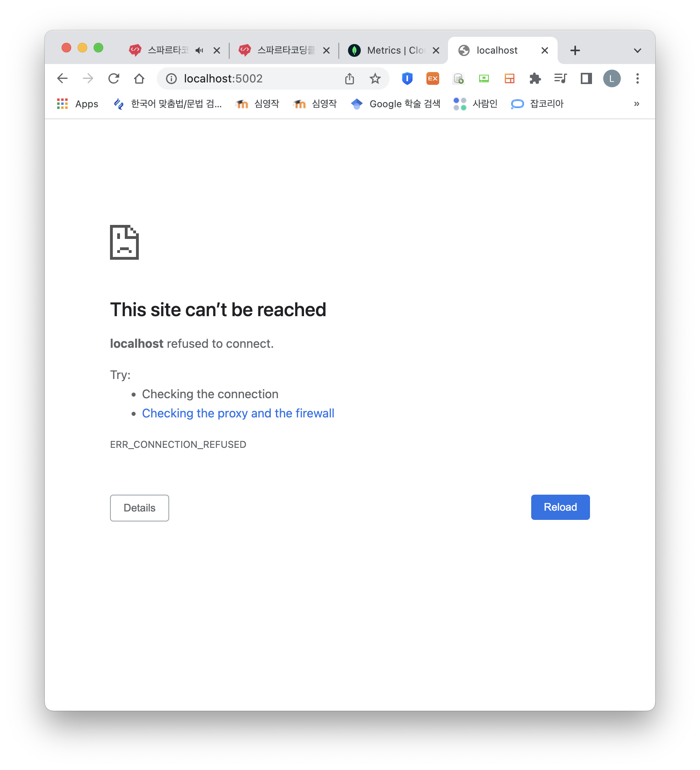
Task: Switch to the second 스파르타코딩클럽 tab
Action: [284, 50]
